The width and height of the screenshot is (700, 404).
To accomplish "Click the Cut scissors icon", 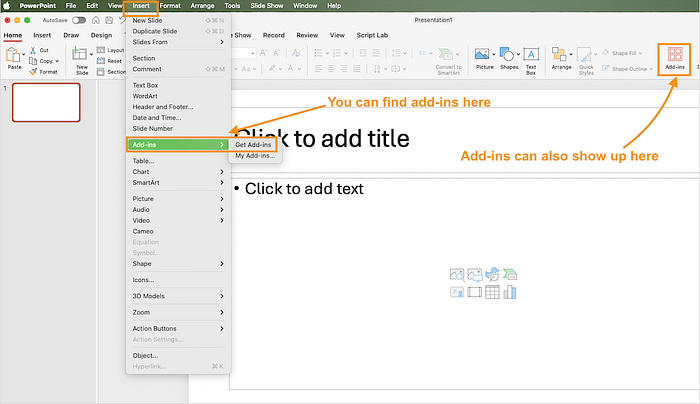I will [x=33, y=50].
